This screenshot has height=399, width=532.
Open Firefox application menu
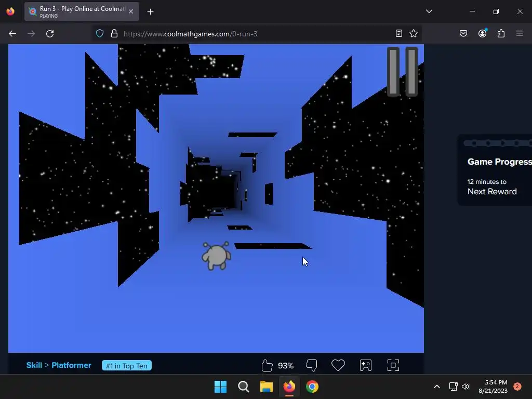pyautogui.click(x=520, y=33)
